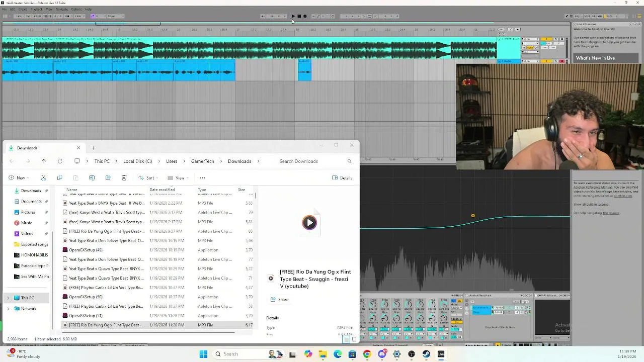Toggle the Details pane button
The image size is (644, 362).
coord(342,177)
